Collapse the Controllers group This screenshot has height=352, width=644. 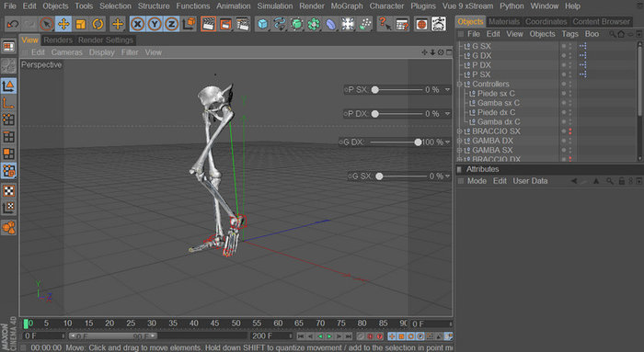(460, 85)
